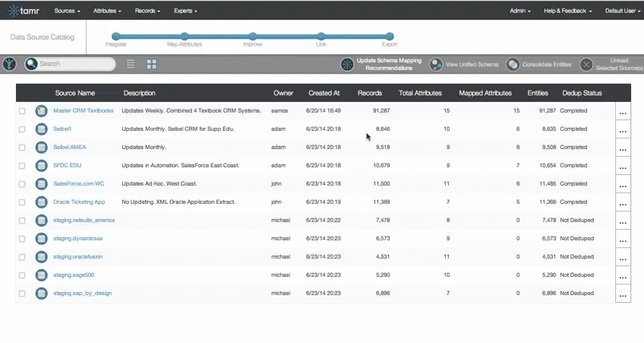This screenshot has width=644, height=343.
Task: Switch to list view layout
Action: tap(131, 65)
